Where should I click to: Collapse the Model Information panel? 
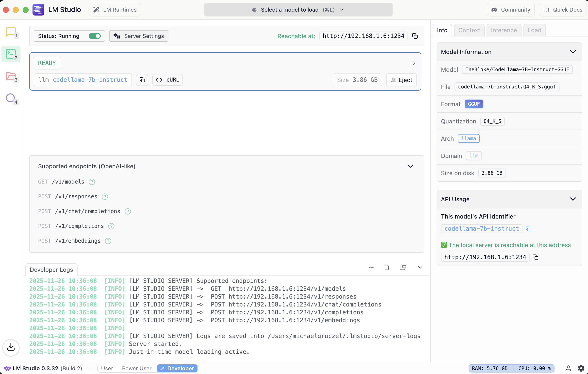click(573, 52)
